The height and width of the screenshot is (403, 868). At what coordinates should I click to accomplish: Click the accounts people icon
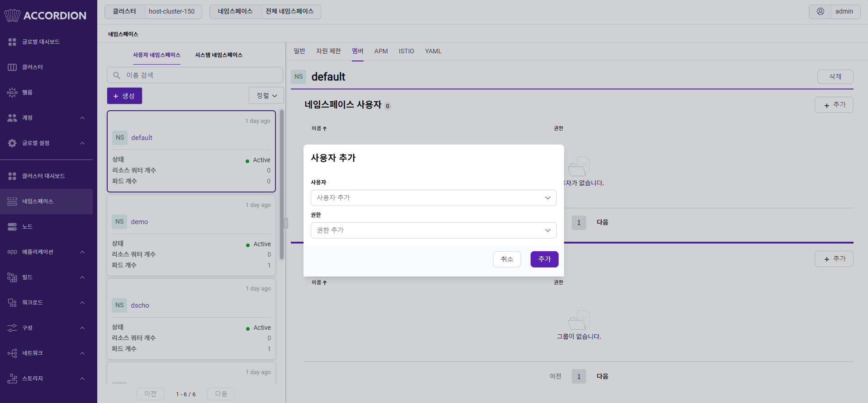point(12,117)
